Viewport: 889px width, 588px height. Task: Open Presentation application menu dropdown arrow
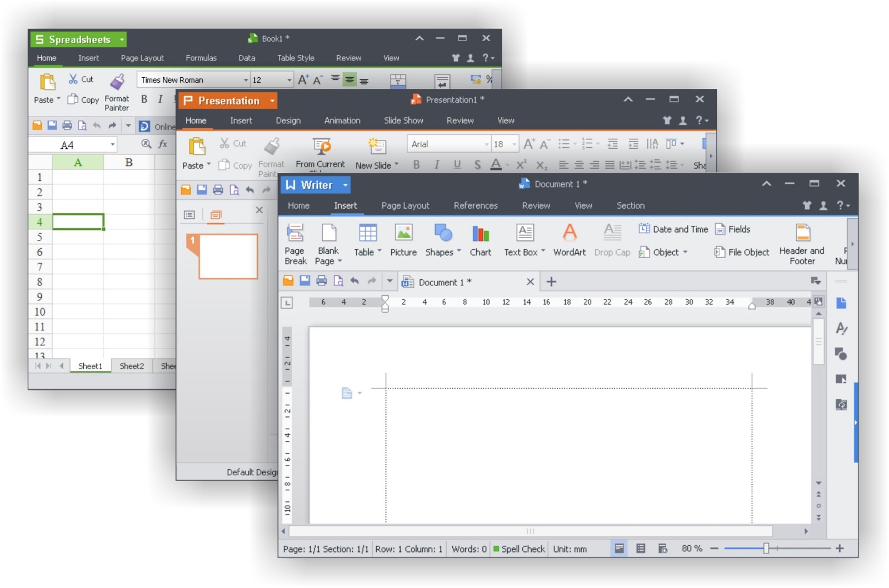pos(272,101)
